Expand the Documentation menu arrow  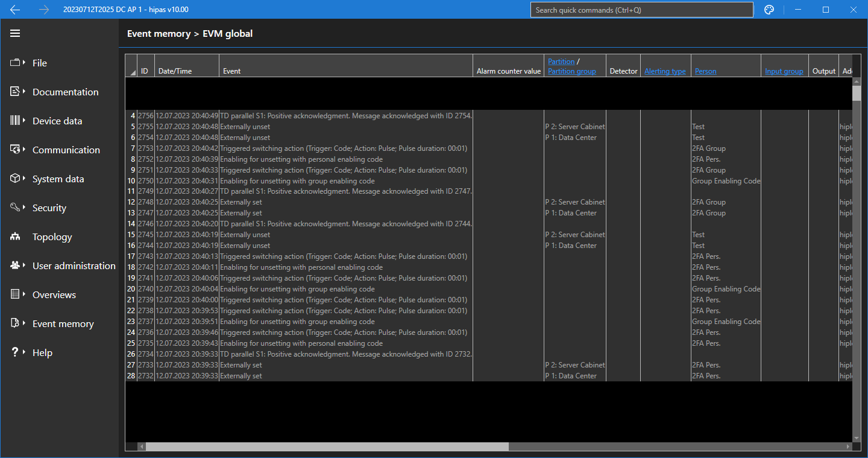click(24, 92)
